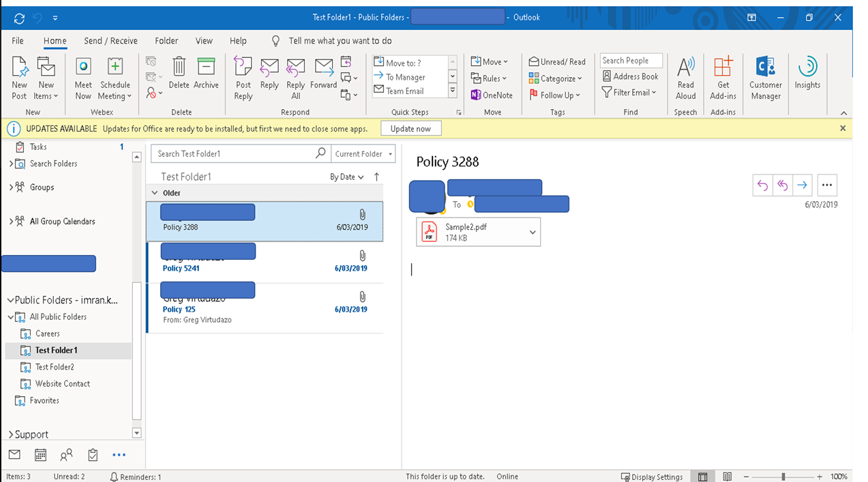Click inside the Search Test Folder1 box

232,153
